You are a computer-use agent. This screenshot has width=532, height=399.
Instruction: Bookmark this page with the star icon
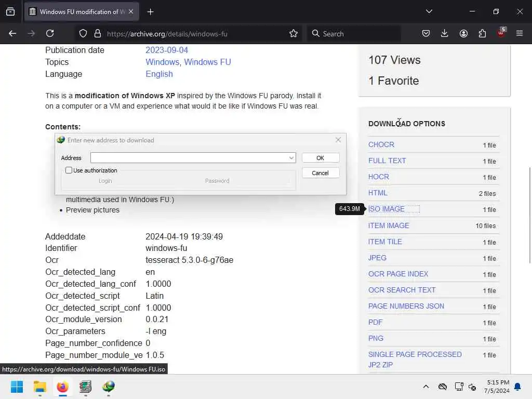(x=294, y=33)
